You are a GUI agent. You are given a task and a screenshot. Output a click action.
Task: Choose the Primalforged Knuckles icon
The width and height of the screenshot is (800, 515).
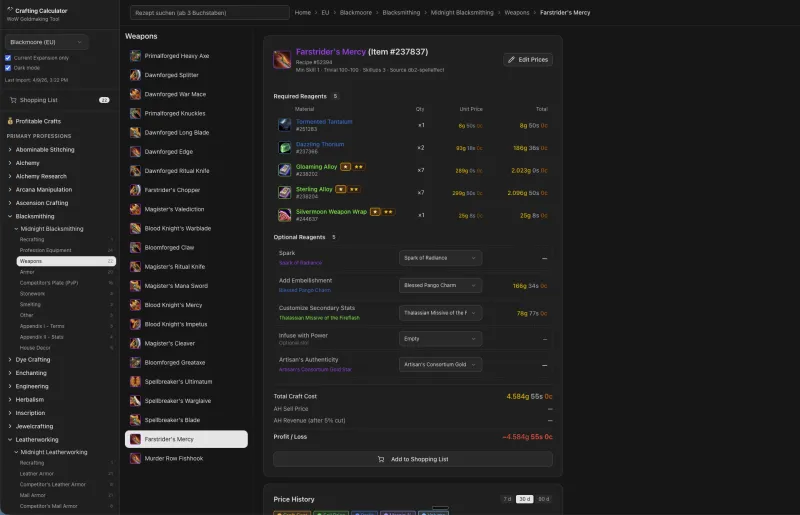point(135,113)
